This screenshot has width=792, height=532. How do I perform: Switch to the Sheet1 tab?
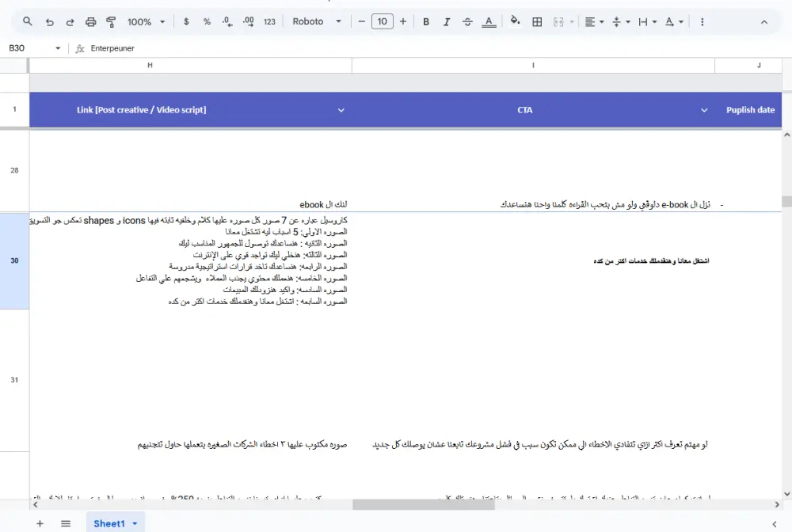(111, 523)
